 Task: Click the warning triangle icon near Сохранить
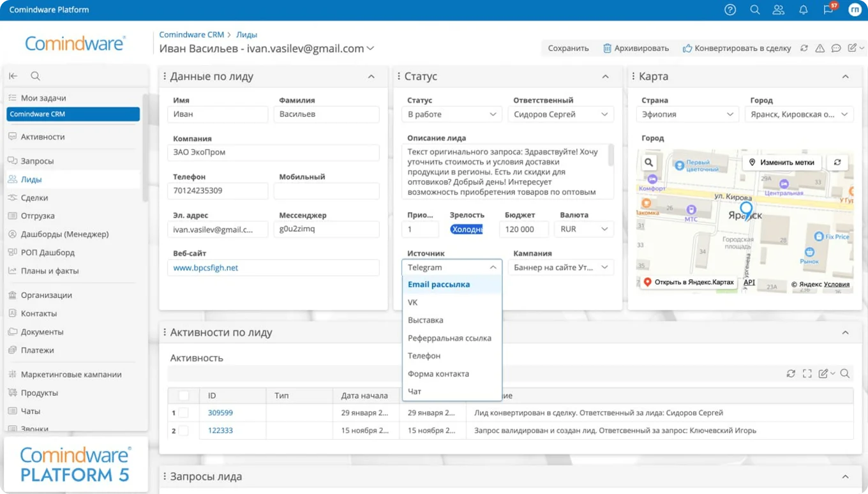820,48
